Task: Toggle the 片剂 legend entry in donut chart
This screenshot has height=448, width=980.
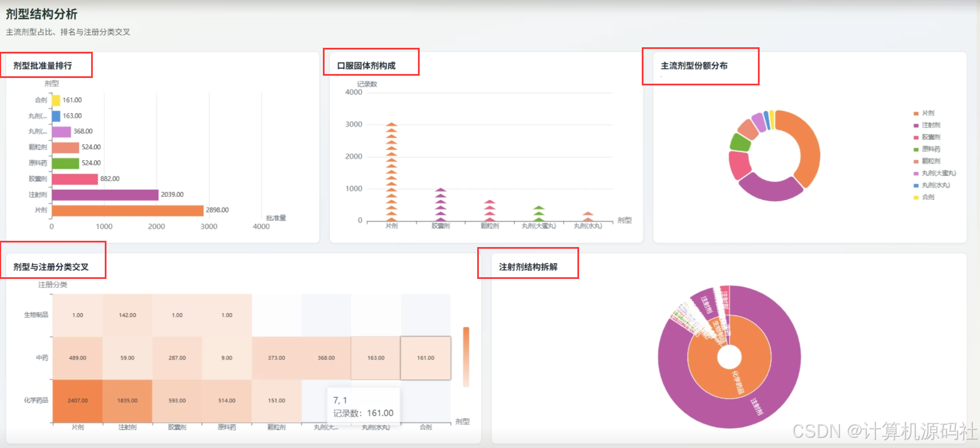Action: [x=924, y=113]
